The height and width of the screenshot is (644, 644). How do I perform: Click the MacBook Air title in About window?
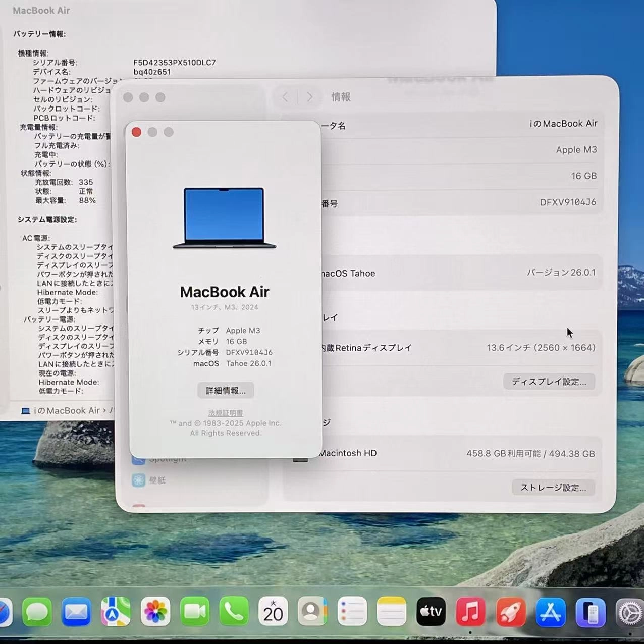(225, 292)
